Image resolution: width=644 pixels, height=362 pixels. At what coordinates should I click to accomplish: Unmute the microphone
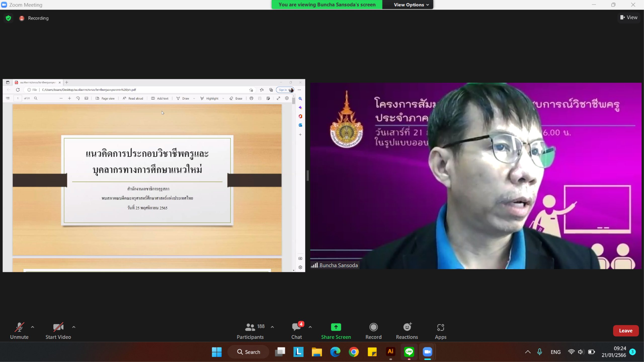tap(19, 331)
